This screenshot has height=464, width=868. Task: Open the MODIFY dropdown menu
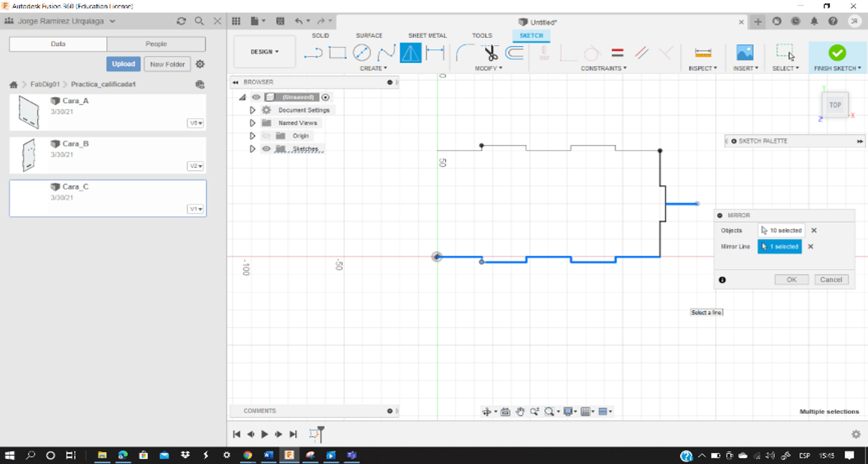(x=488, y=68)
